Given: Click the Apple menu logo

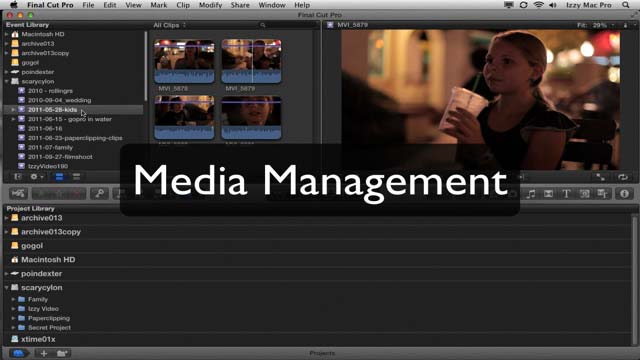Looking at the screenshot, I should (x=13, y=5).
